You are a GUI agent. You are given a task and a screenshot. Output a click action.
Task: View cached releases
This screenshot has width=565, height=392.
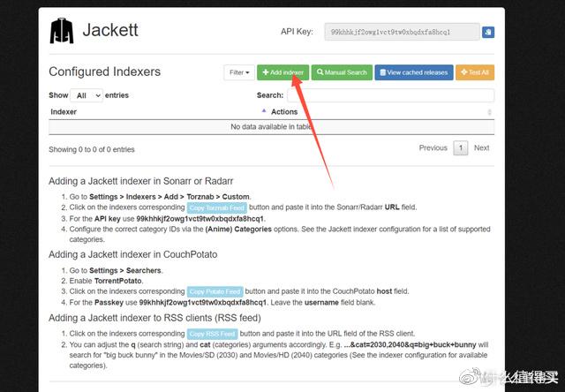pyautogui.click(x=412, y=72)
